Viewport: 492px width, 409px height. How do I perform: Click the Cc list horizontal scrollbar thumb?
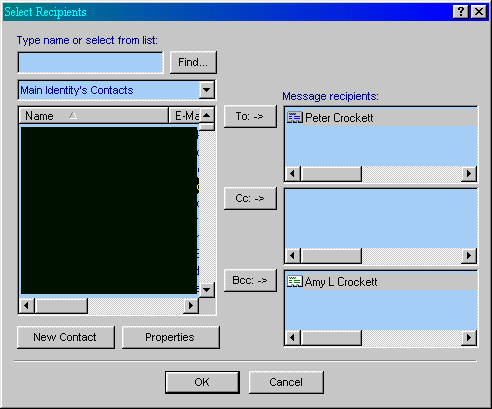point(331,256)
